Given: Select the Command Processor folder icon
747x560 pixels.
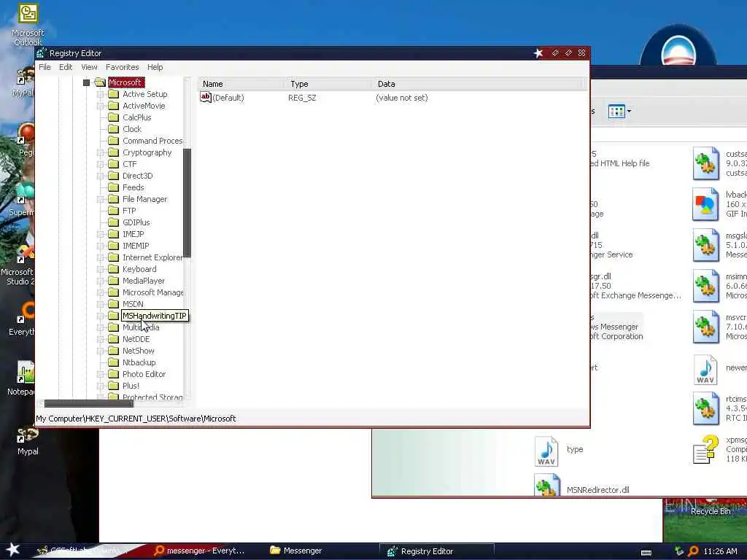Looking at the screenshot, I should point(113,141).
